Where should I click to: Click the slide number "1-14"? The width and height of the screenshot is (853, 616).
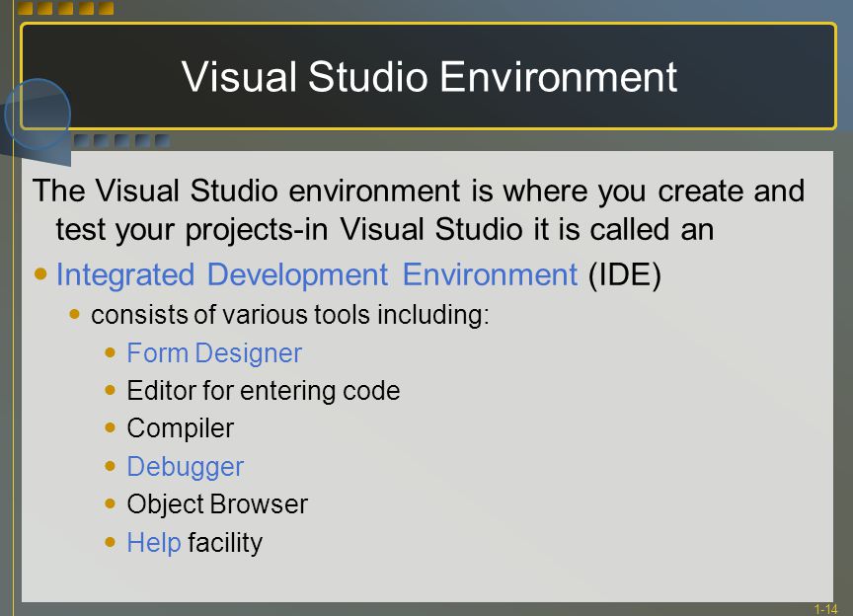click(x=825, y=609)
